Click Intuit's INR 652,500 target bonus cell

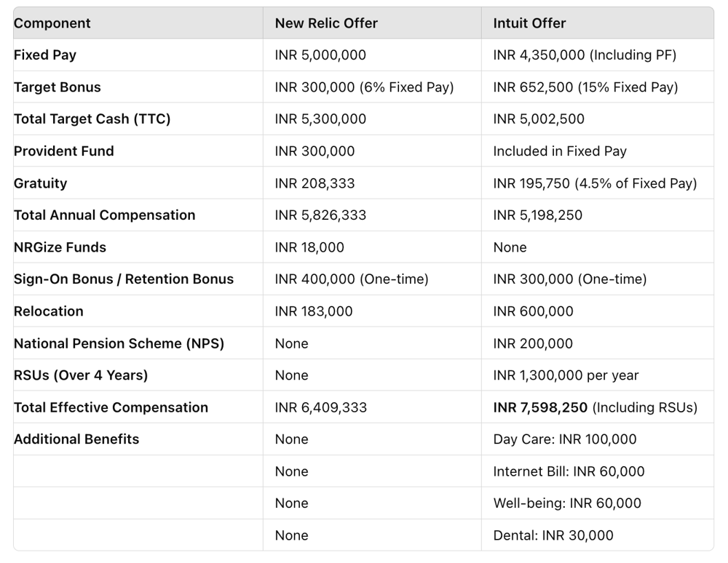pyautogui.click(x=585, y=87)
